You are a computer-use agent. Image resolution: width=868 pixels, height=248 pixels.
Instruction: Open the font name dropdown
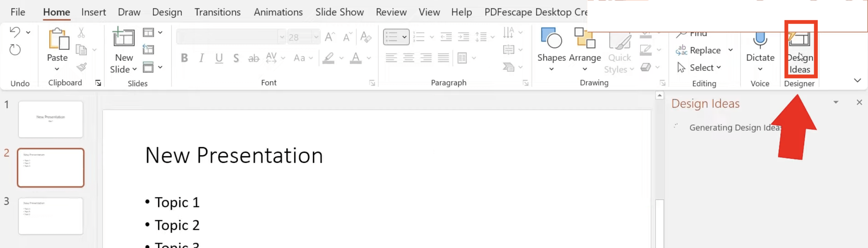pyautogui.click(x=282, y=37)
